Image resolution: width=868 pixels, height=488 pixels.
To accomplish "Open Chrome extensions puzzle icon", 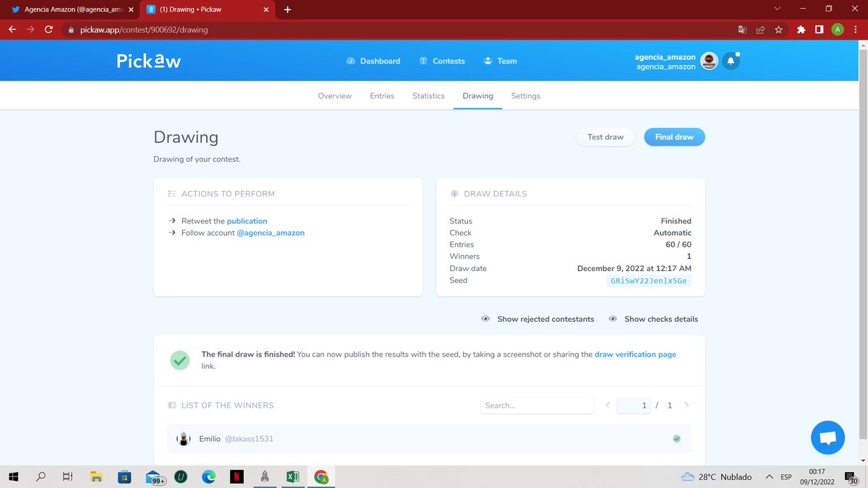I will click(x=801, y=30).
